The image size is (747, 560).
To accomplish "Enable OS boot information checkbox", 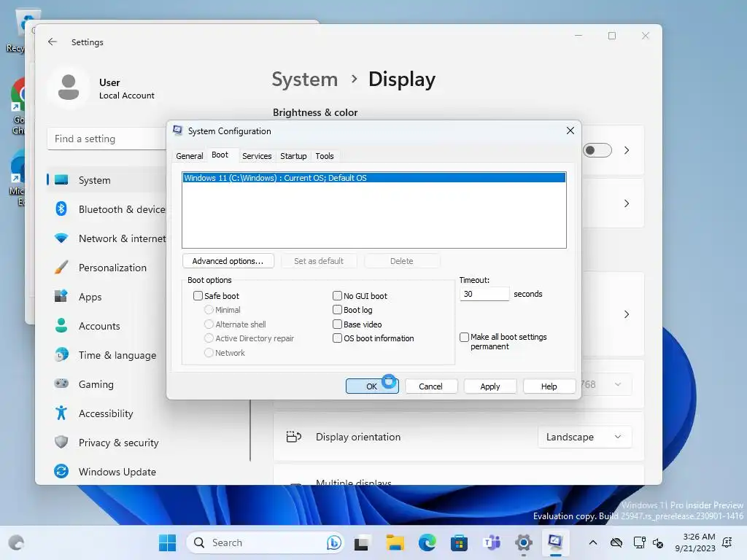I will tap(337, 338).
